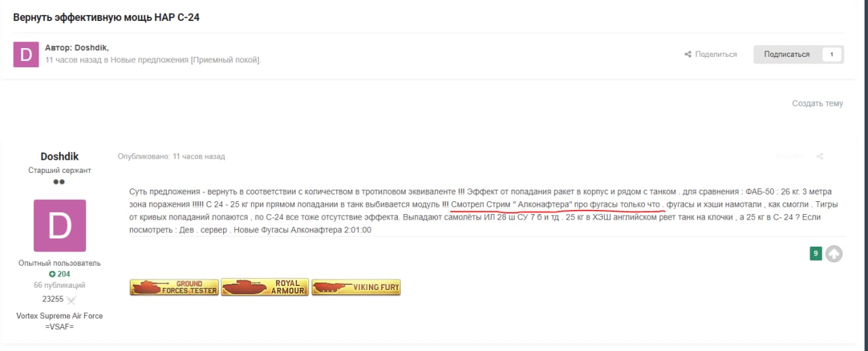Click Создать тему to start topic
868x351 pixels.
818,104
